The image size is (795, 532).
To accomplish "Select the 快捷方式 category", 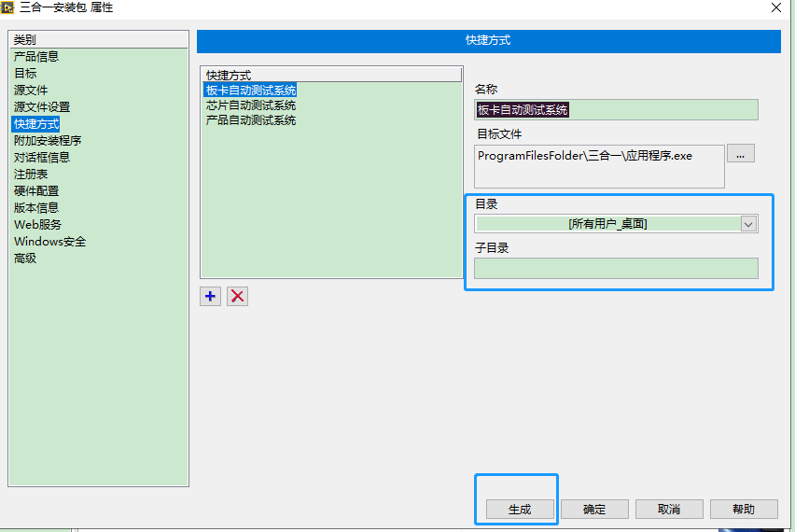I will pos(36,124).
